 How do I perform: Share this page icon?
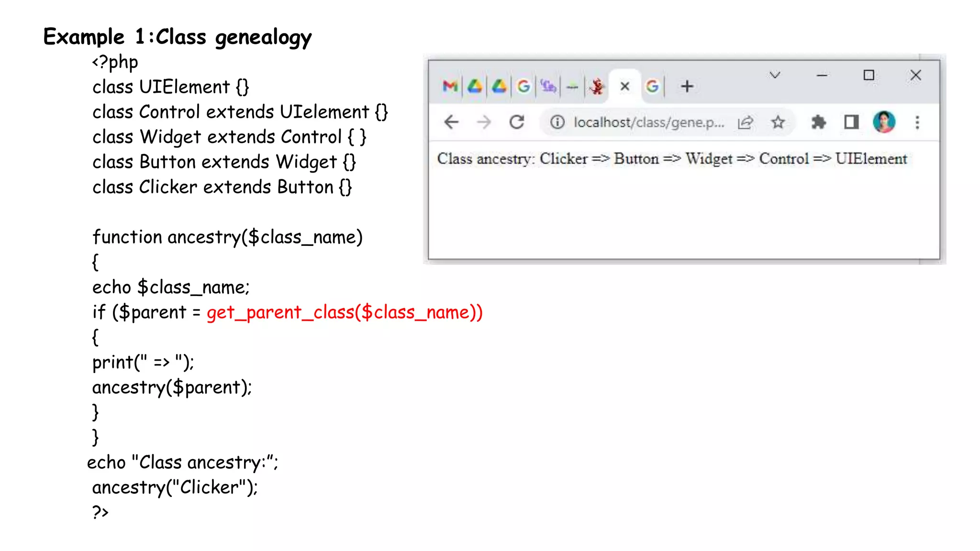(x=746, y=122)
